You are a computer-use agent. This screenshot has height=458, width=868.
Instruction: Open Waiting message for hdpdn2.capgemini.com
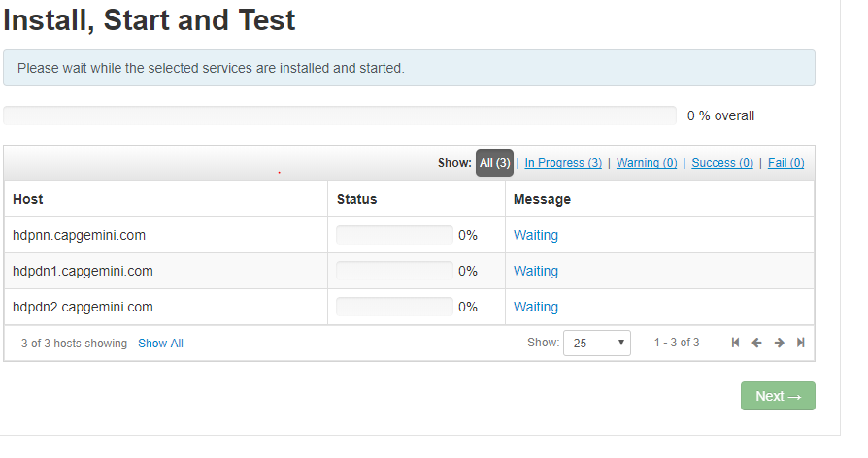[536, 307]
